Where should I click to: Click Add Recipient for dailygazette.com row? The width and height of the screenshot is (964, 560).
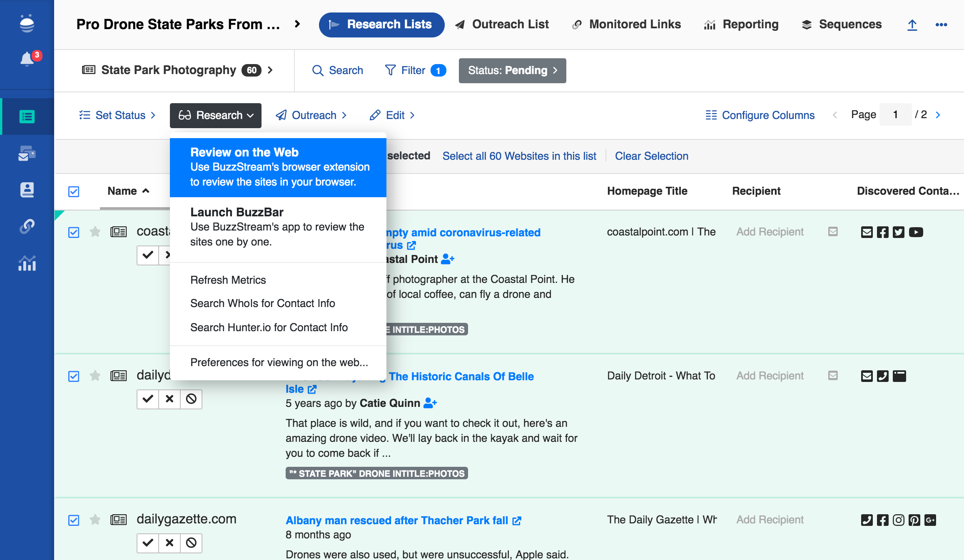click(770, 520)
